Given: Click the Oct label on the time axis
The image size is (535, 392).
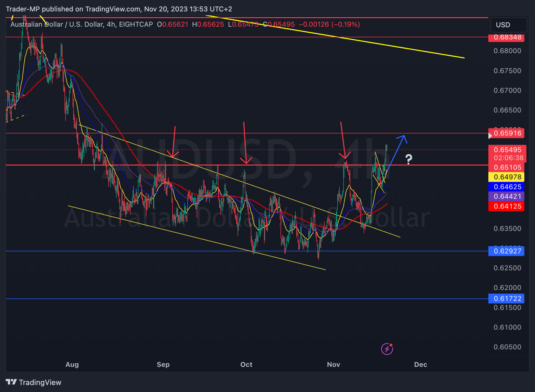Looking at the screenshot, I should pyautogui.click(x=246, y=365).
